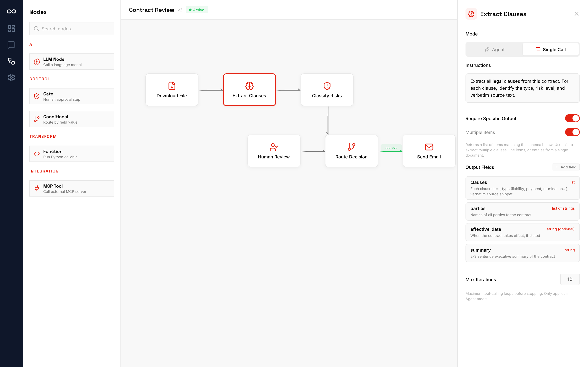
Task: Click the Max Iterations value field
Action: coord(570,279)
